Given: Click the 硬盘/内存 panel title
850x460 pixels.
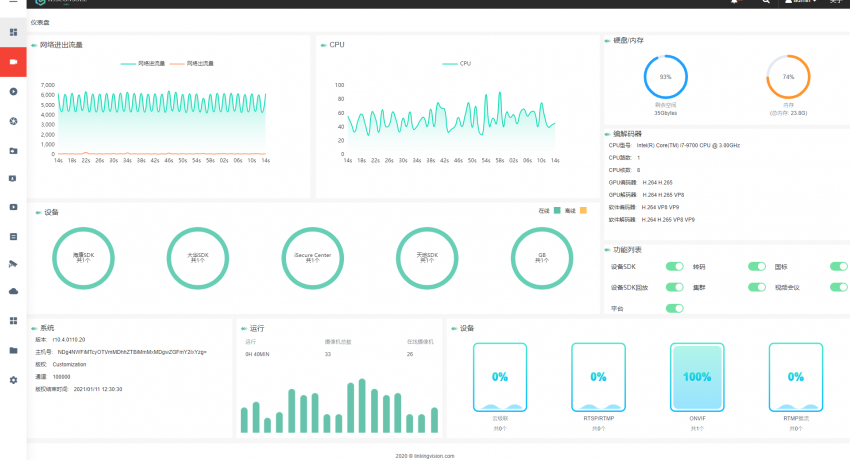Looking at the screenshot, I should click(628, 41).
